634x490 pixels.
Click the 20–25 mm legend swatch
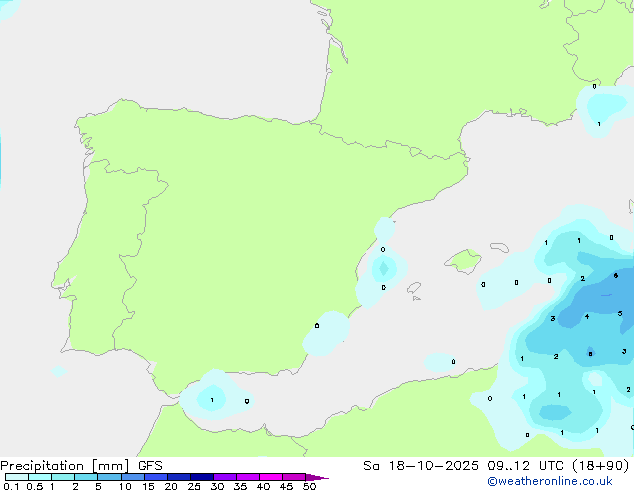point(179,477)
